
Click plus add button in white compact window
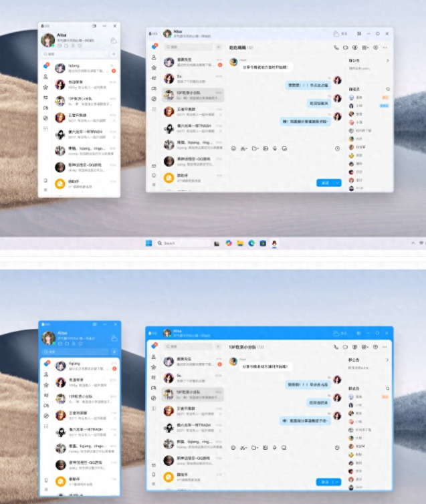coord(114,54)
